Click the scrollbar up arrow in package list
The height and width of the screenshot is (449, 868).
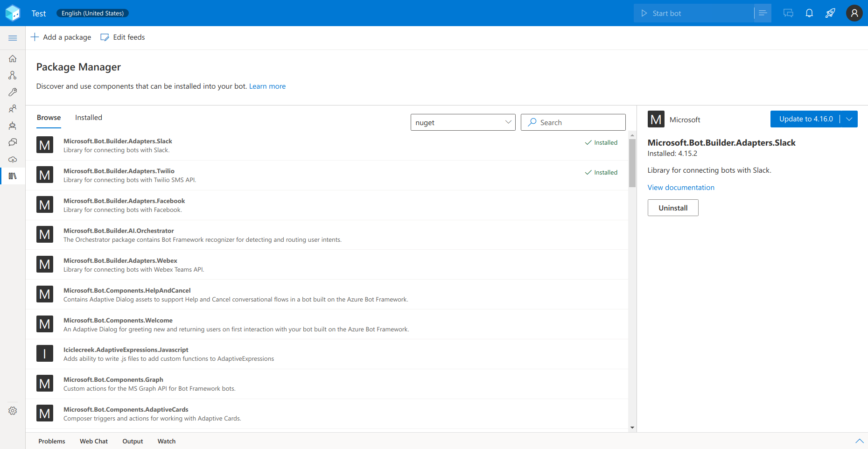point(632,135)
